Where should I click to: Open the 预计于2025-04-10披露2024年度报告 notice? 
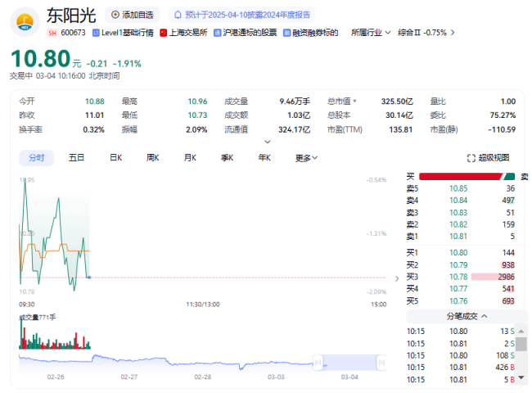242,15
